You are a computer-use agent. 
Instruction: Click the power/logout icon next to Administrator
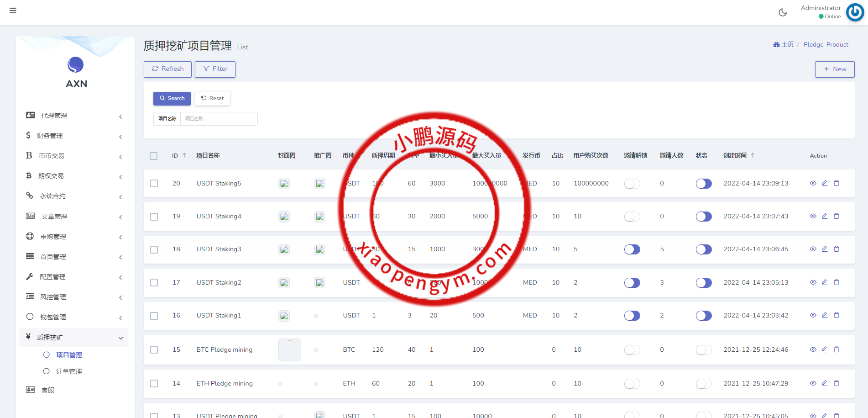[854, 12]
